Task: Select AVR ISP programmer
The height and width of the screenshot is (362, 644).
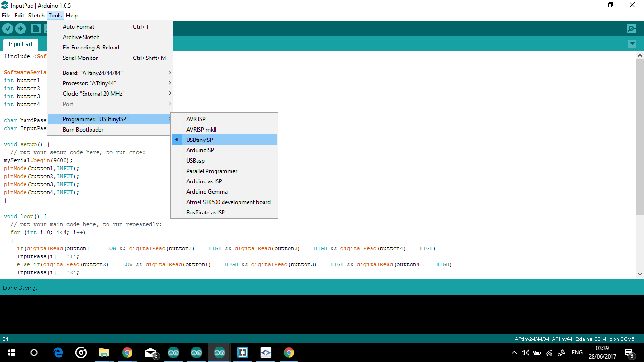Action: point(224,119)
